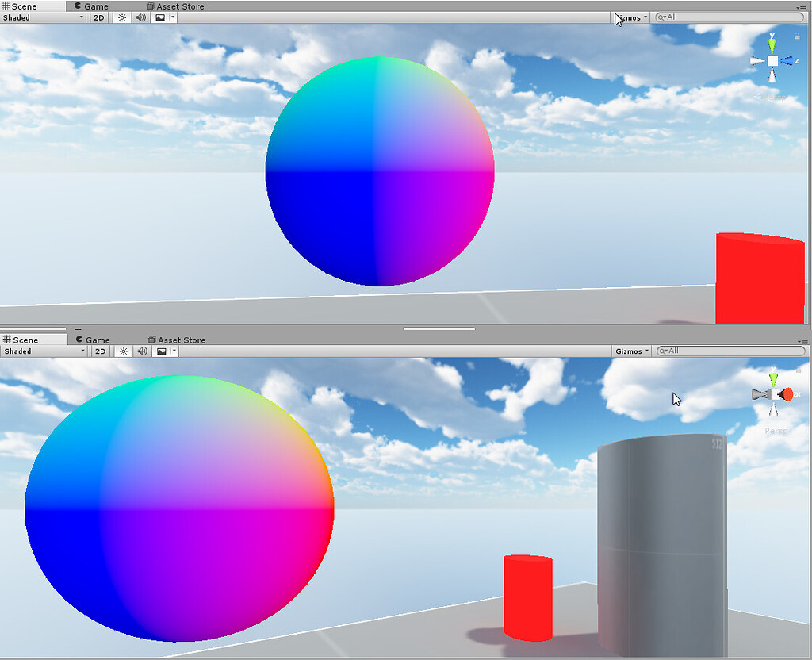Click the Persp label under the scene gizmo
The width and height of the screenshot is (812, 660).
pos(776,431)
